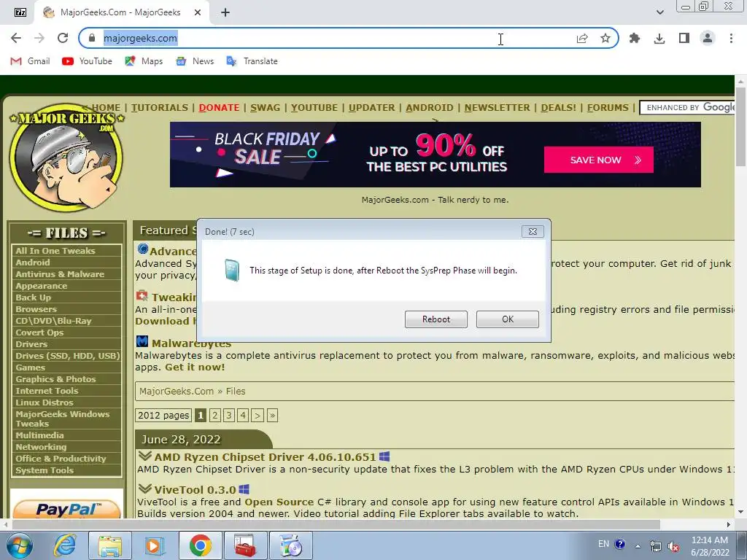747x560 pixels.
Task: Click DEALS! in site navigation
Action: [x=559, y=108]
